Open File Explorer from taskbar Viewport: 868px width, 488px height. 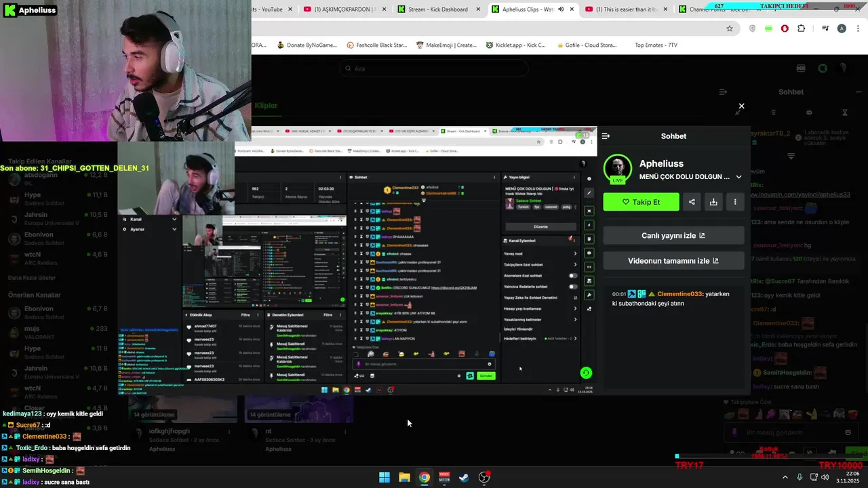click(x=404, y=477)
